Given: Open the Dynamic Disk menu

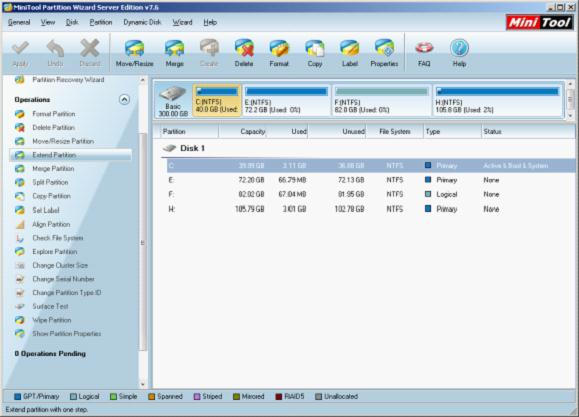Looking at the screenshot, I should [142, 22].
